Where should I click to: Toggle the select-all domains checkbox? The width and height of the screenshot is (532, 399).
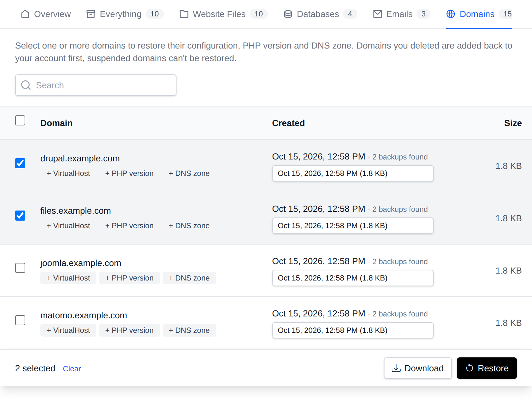tap(20, 120)
